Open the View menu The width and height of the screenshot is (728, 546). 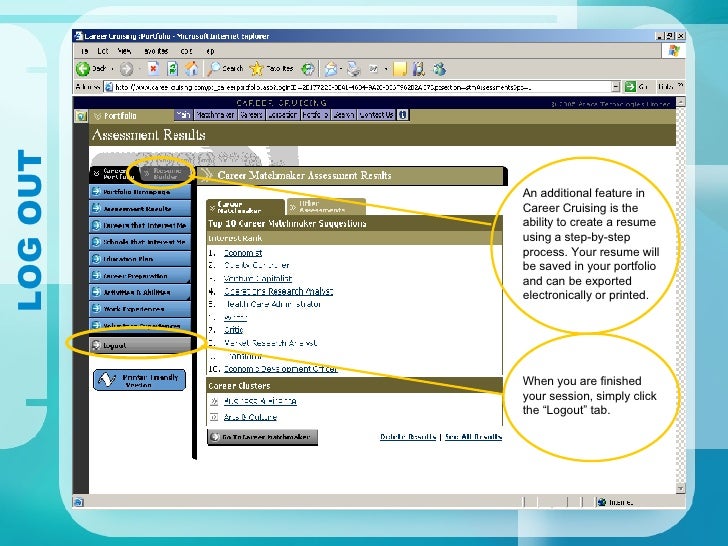pos(124,51)
